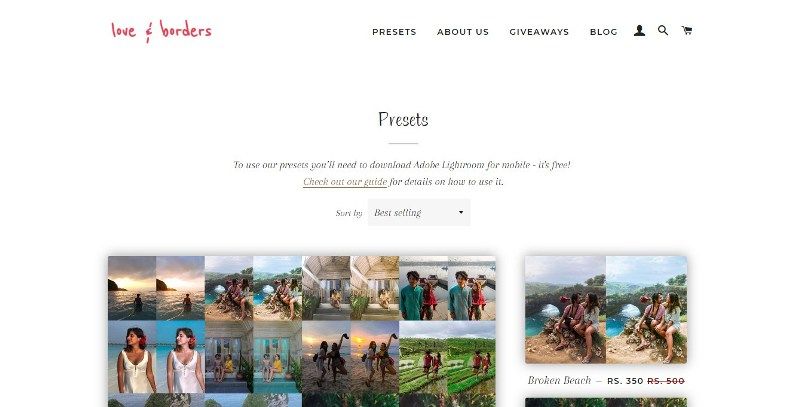The width and height of the screenshot is (800, 407).
Task: Click the partially visible preset thumbnail below Broken Beach
Action: coord(606,402)
